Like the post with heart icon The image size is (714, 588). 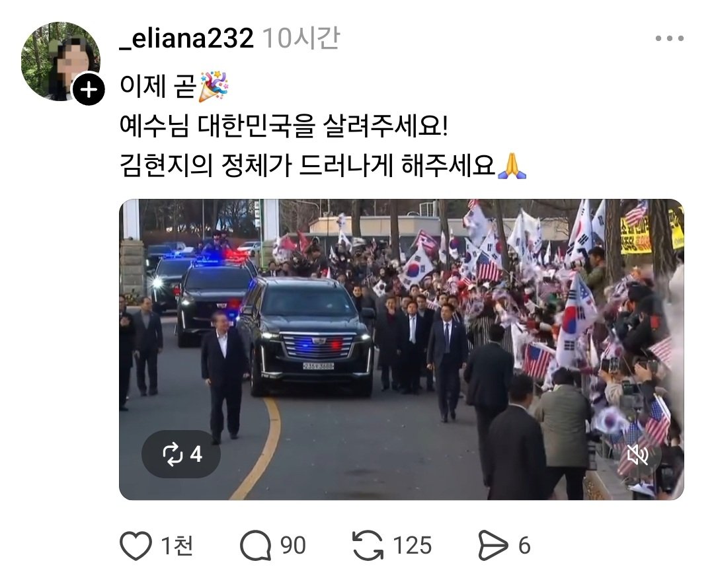click(x=136, y=545)
